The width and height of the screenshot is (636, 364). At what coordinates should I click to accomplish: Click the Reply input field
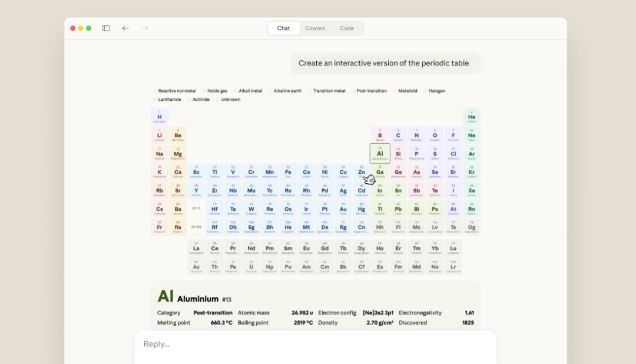coord(315,344)
